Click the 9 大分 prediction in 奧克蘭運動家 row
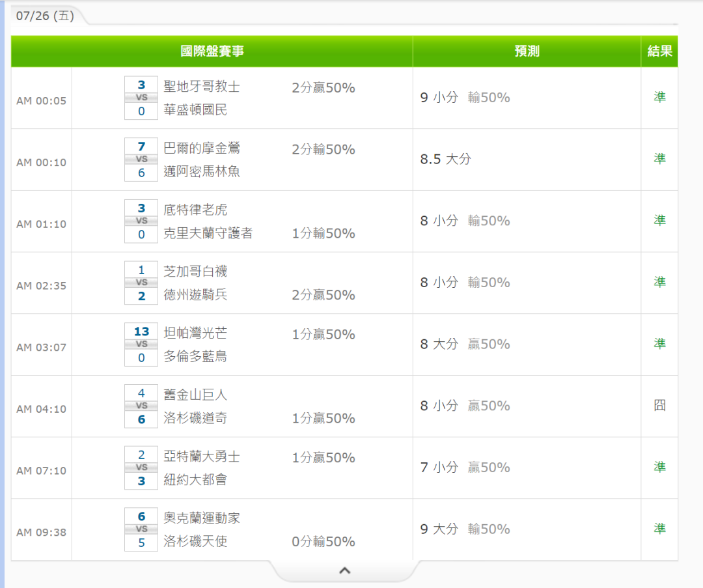Image resolution: width=703 pixels, height=588 pixels. point(439,529)
